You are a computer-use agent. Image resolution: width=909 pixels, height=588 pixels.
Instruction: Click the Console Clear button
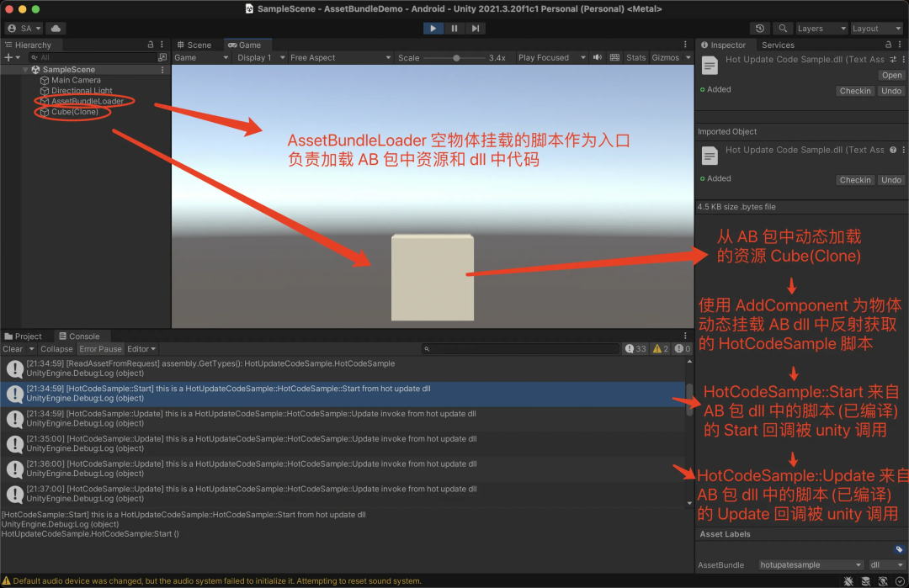point(13,349)
